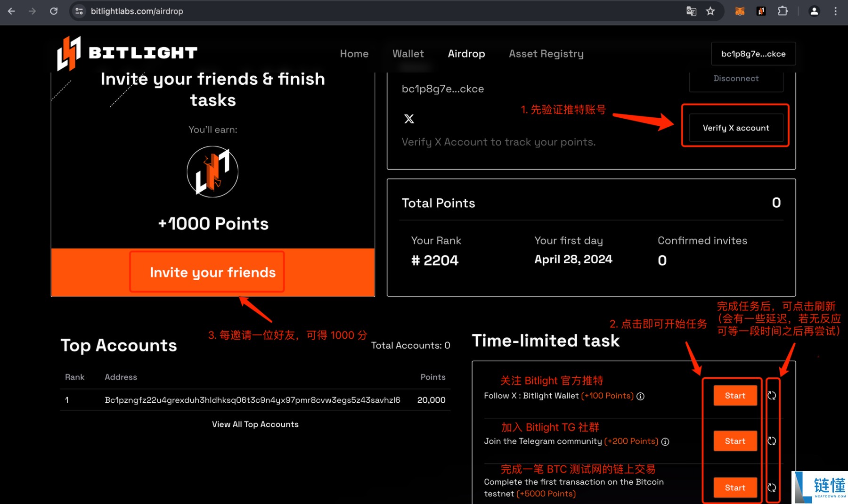Image resolution: width=848 pixels, height=504 pixels.
Task: Click the 'April 28, 2024' first day value
Action: coord(573,260)
